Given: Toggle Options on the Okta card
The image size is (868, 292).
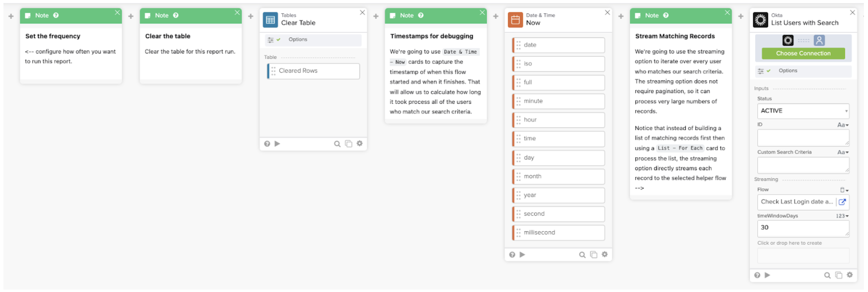Looking at the screenshot, I should [787, 71].
